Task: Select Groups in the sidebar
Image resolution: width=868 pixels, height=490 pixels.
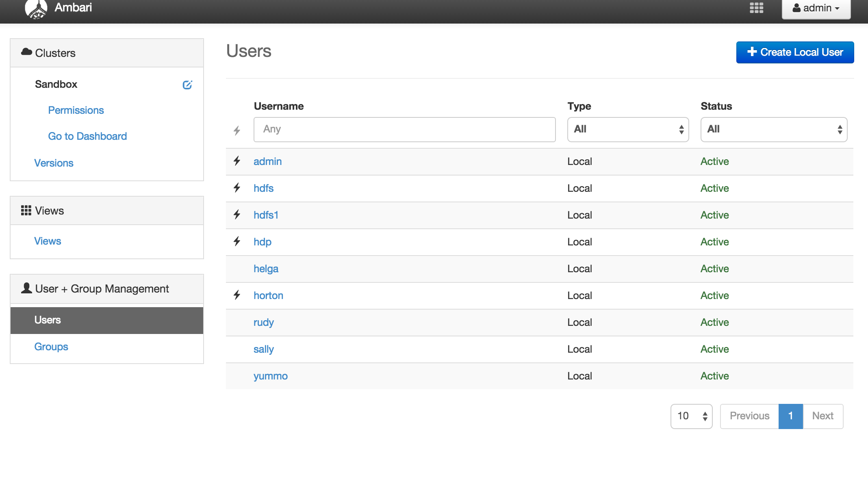Action: [x=51, y=347]
